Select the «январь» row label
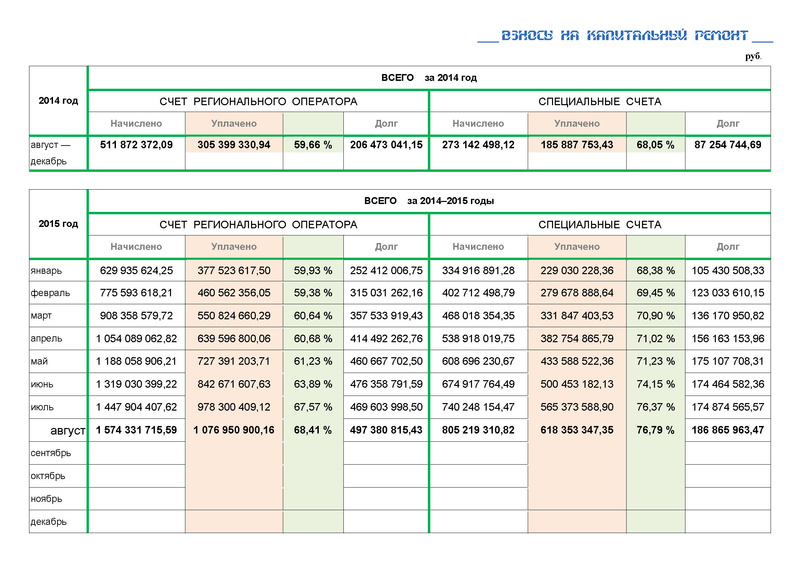 click(48, 270)
